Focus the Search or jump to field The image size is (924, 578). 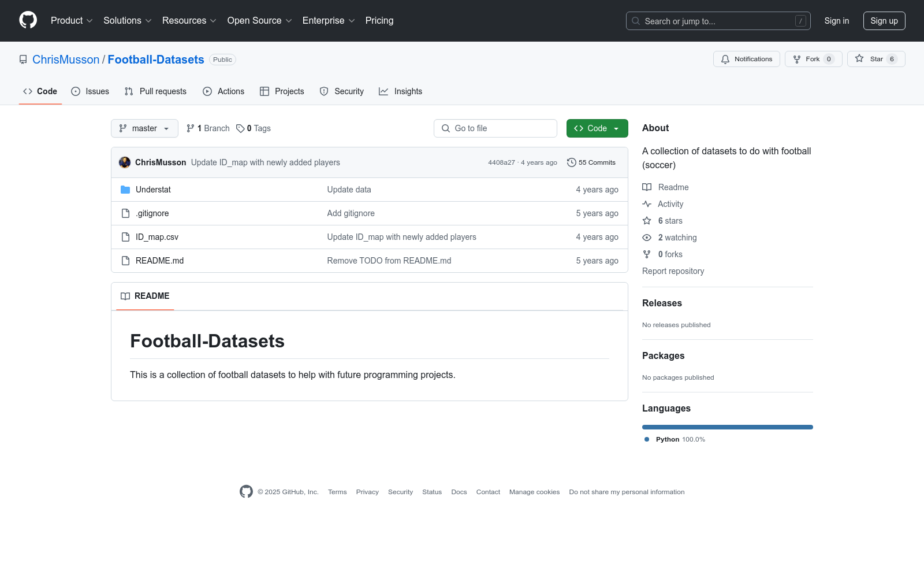(718, 21)
